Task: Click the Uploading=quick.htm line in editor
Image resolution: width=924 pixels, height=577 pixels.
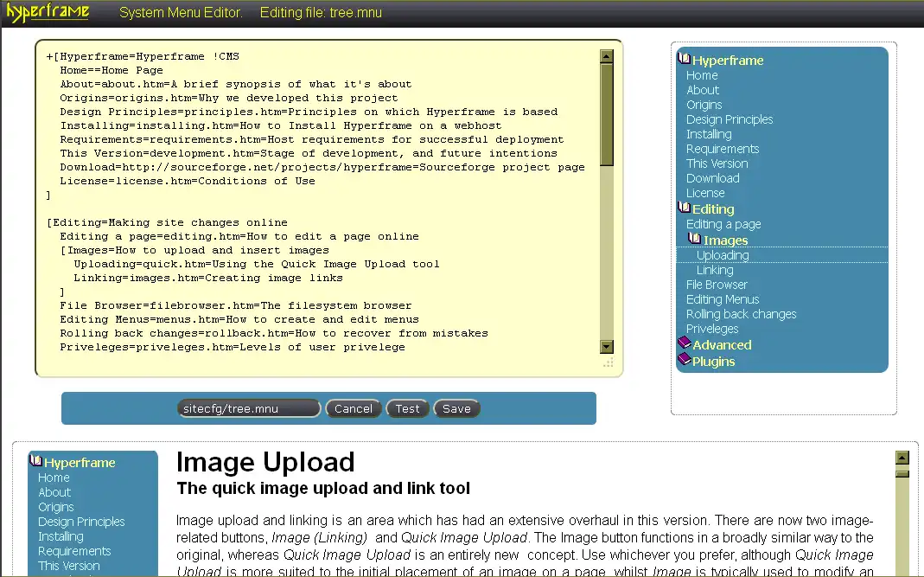Action: tap(257, 265)
